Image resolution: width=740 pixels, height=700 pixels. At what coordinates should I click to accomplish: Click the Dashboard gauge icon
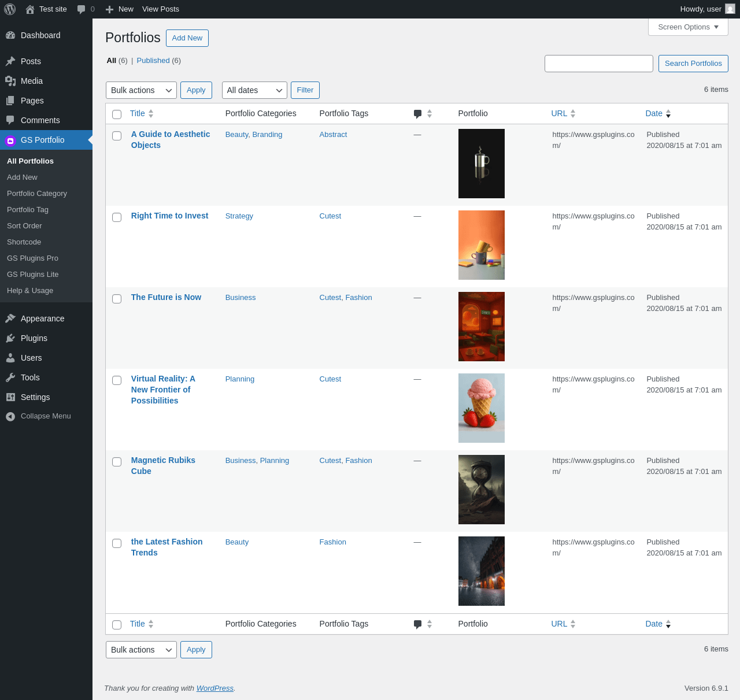point(10,35)
